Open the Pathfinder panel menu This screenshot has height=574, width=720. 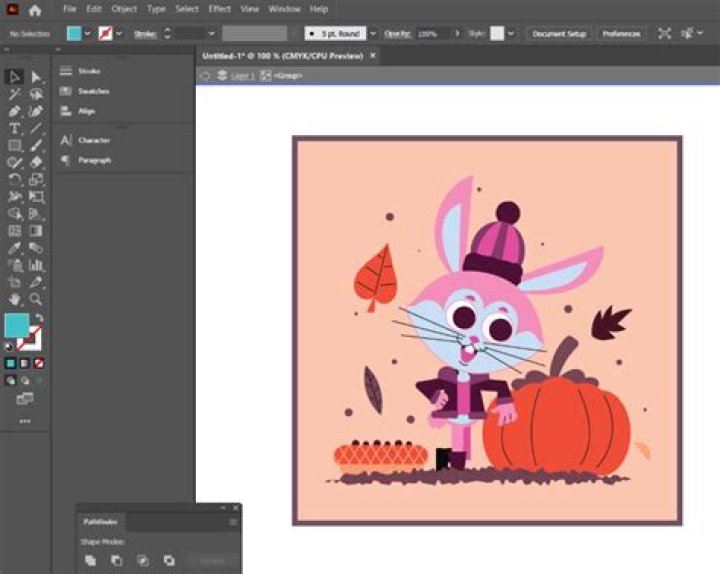tap(233, 522)
